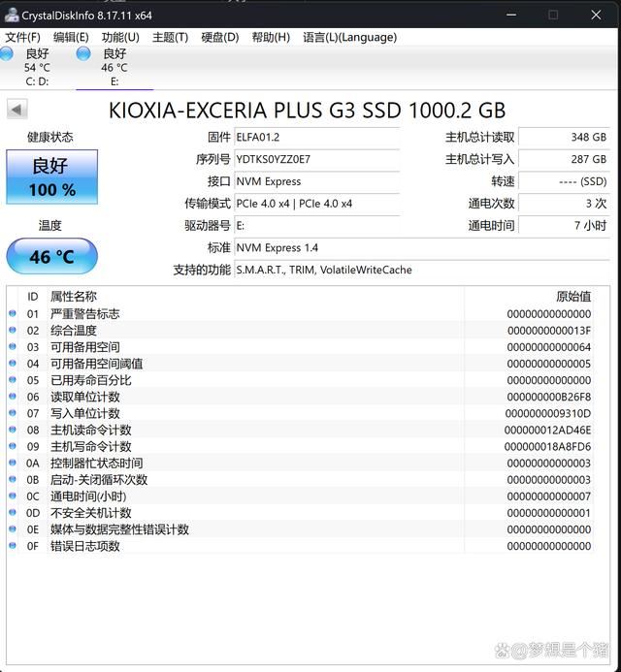Click status dot of attribute 09 主机写命令计数
This screenshot has height=672, width=621.
(13, 446)
